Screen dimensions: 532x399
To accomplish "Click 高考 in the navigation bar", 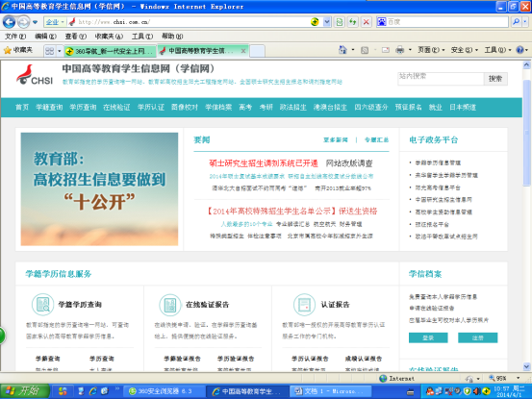I will pyautogui.click(x=245, y=108).
